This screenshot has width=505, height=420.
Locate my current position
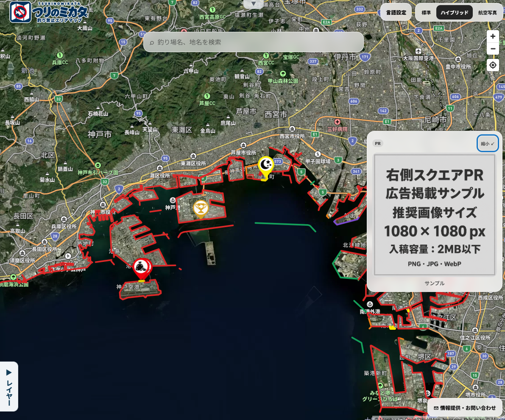492,65
